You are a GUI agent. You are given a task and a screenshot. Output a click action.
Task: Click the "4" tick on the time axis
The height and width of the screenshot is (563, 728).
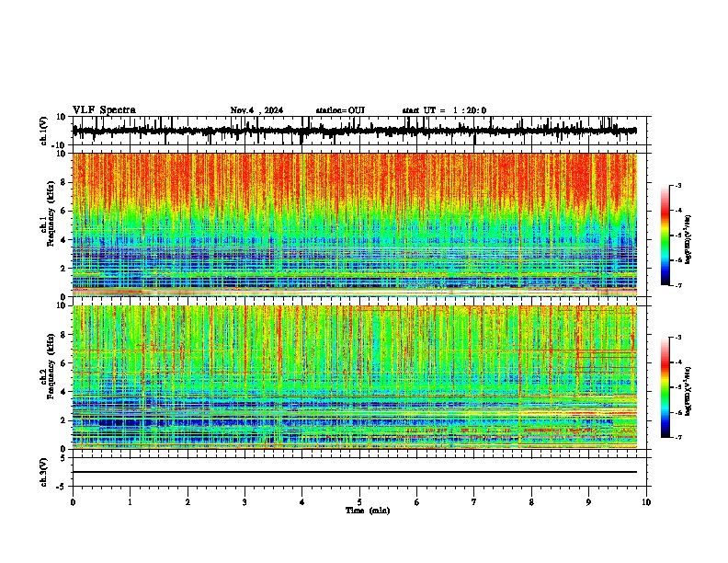[302, 502]
